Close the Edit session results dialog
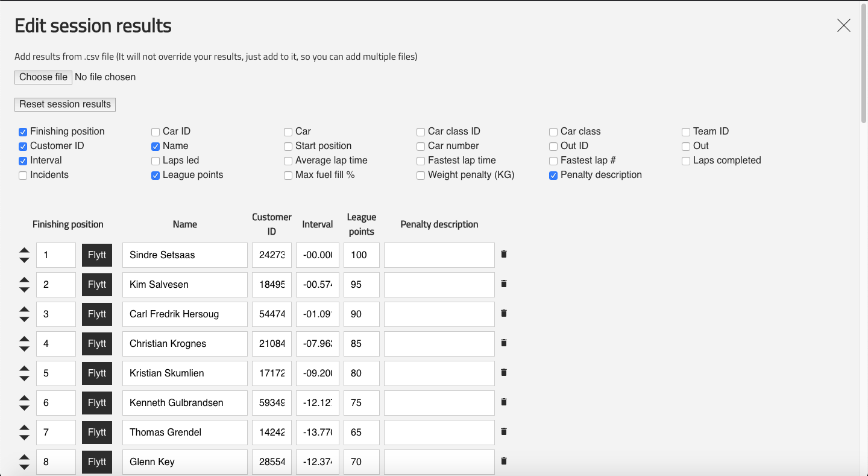The image size is (868, 476). 843,25
